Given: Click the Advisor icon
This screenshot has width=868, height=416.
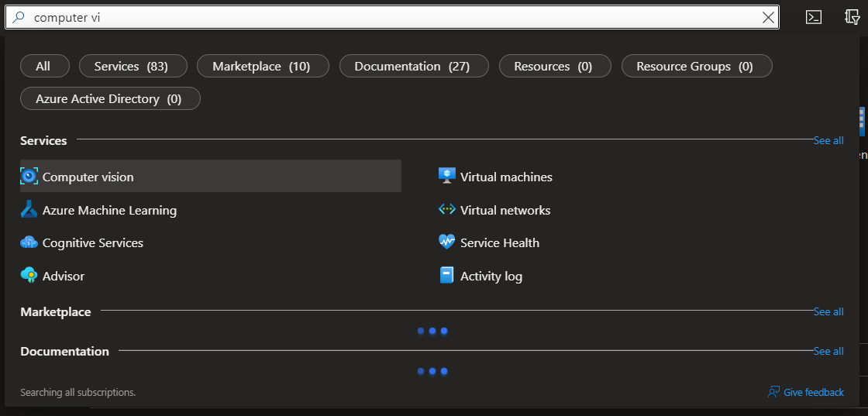Looking at the screenshot, I should pos(29,276).
